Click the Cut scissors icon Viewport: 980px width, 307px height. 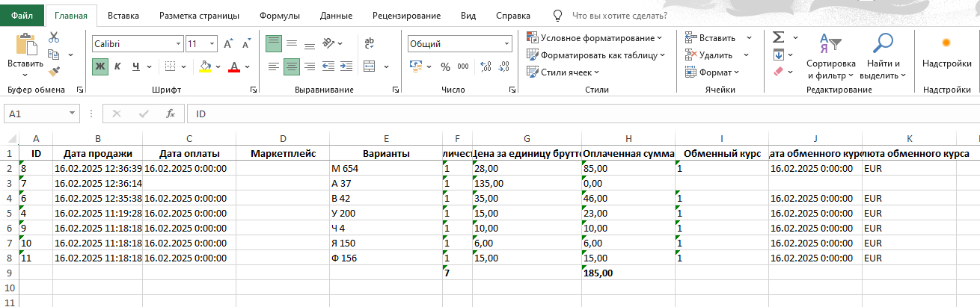tap(54, 37)
